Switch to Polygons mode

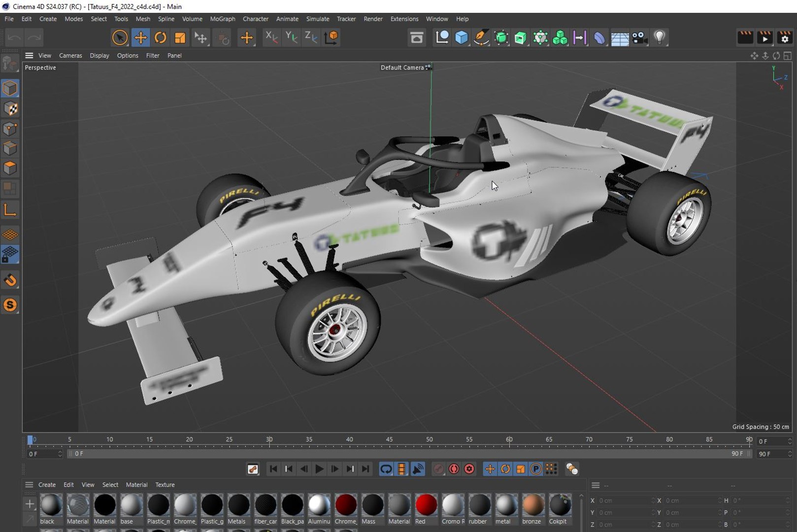pyautogui.click(x=10, y=168)
